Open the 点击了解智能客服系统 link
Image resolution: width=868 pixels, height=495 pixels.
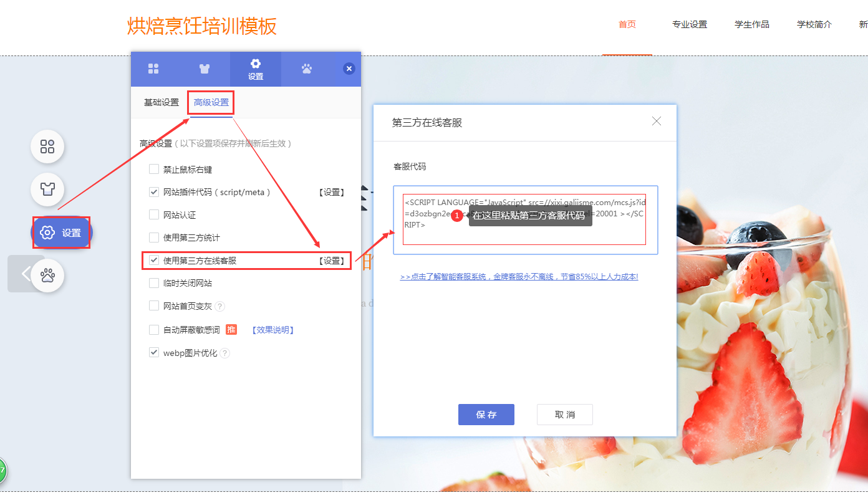[x=519, y=276]
